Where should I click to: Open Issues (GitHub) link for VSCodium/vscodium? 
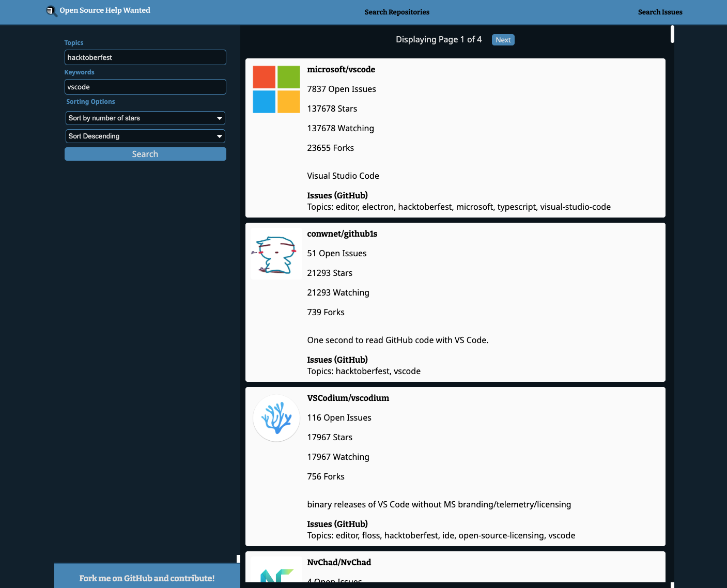(337, 524)
